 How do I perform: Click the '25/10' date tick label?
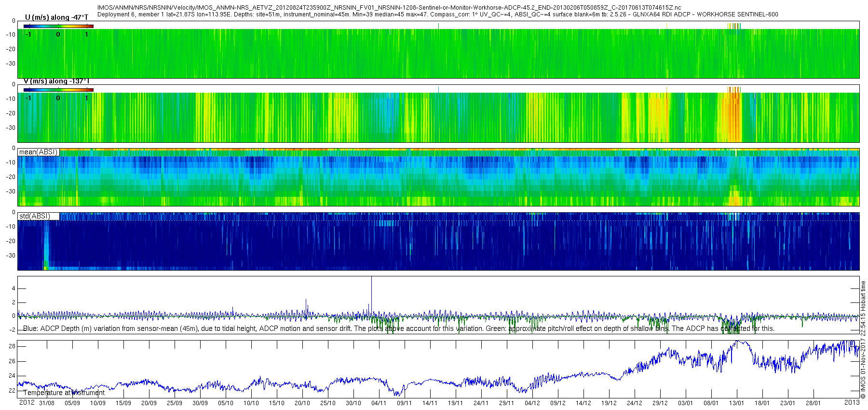[328, 403]
